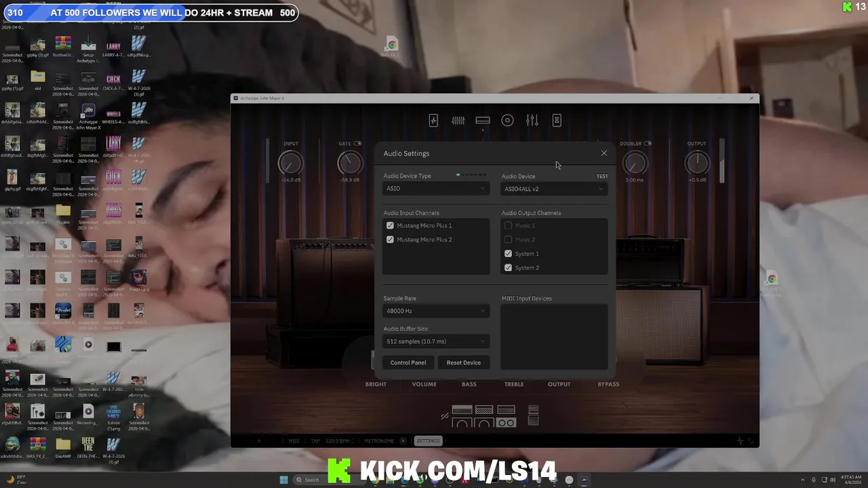868x488 pixels.
Task: Click the INPUT gain knob
Action: [x=290, y=163]
